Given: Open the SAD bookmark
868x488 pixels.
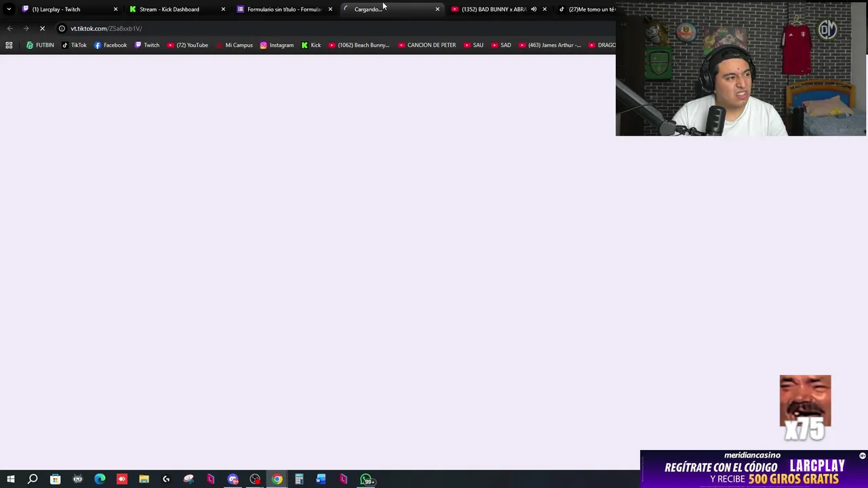Looking at the screenshot, I should pos(501,45).
